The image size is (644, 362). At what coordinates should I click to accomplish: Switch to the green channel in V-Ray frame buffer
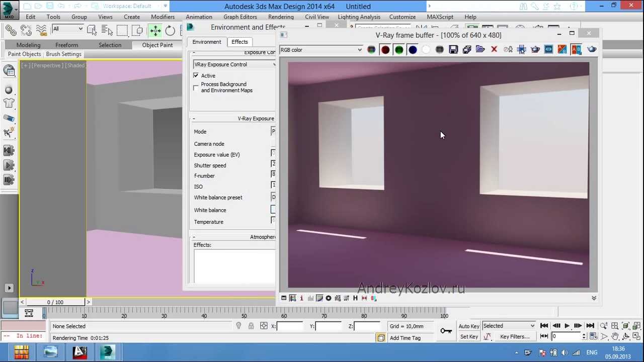398,50
